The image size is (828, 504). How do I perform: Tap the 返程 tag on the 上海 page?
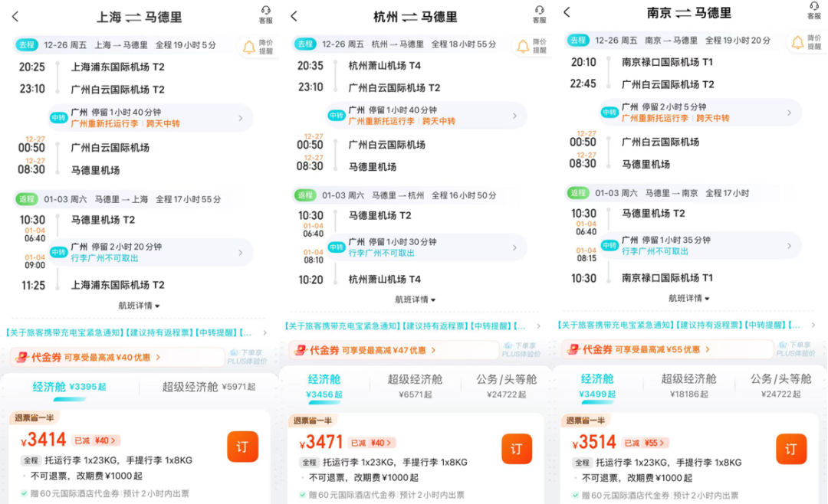pyautogui.click(x=27, y=199)
